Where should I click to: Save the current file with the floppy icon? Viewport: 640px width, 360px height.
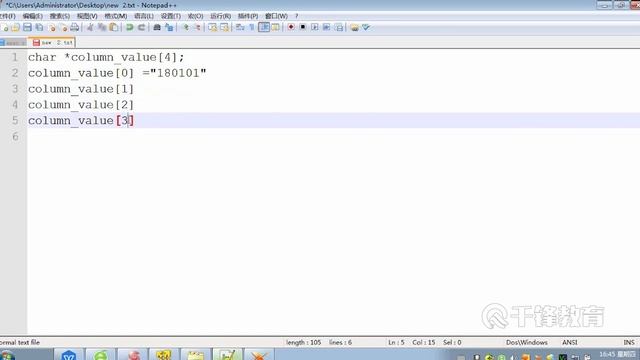click(x=27, y=27)
